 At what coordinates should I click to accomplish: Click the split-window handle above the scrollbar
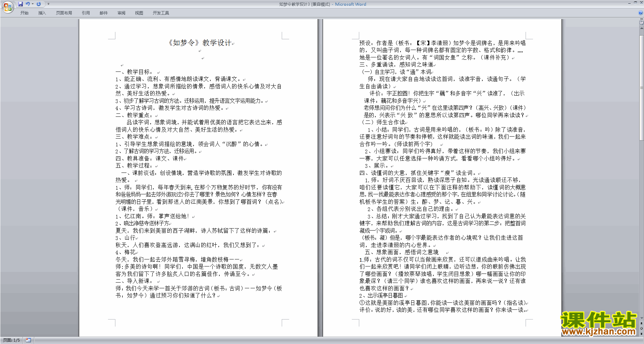[x=641, y=19]
